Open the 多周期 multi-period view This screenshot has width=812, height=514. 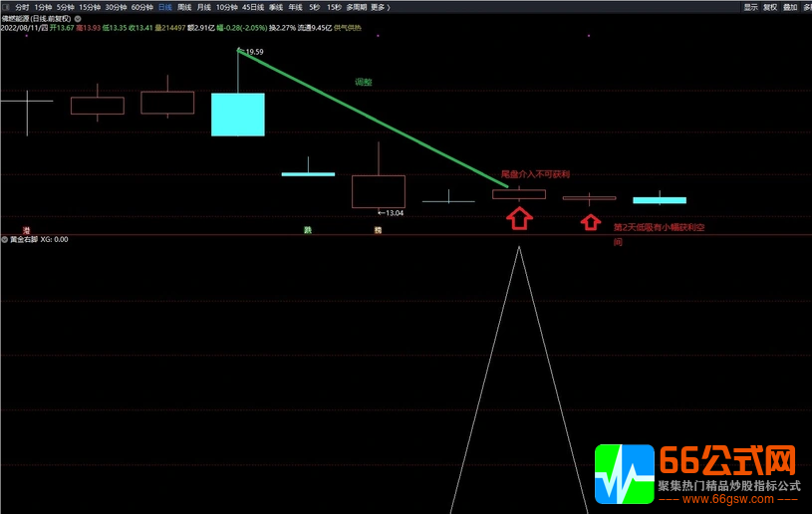357,7
